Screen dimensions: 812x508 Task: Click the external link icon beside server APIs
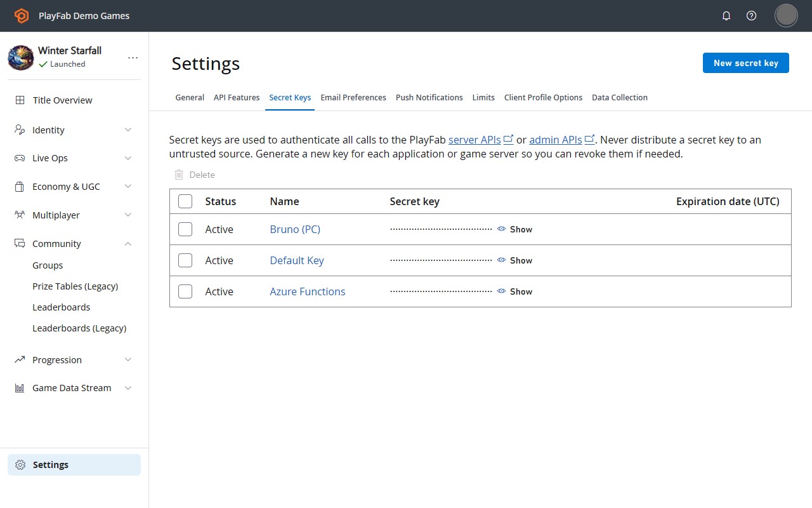pos(508,139)
